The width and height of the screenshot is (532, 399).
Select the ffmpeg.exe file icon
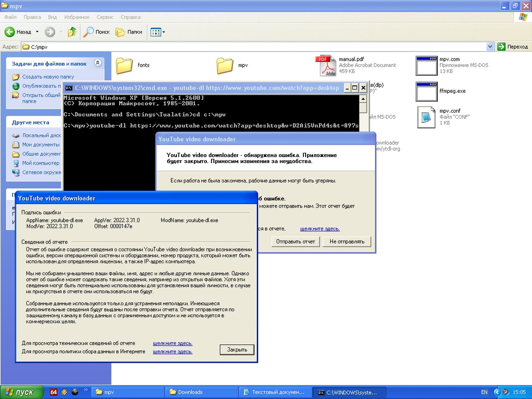[426, 91]
